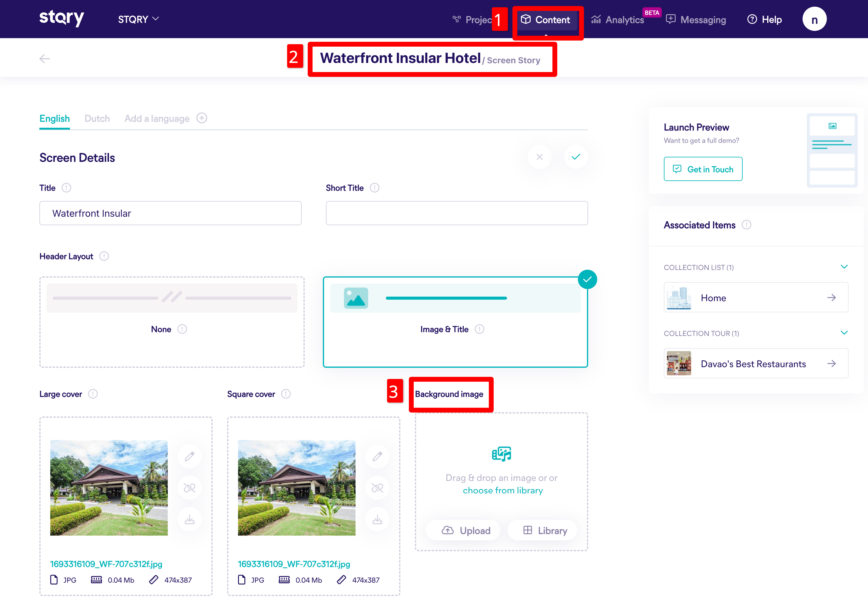This screenshot has height=609, width=868.
Task: Click the Get in Touch button
Action: [x=703, y=169]
